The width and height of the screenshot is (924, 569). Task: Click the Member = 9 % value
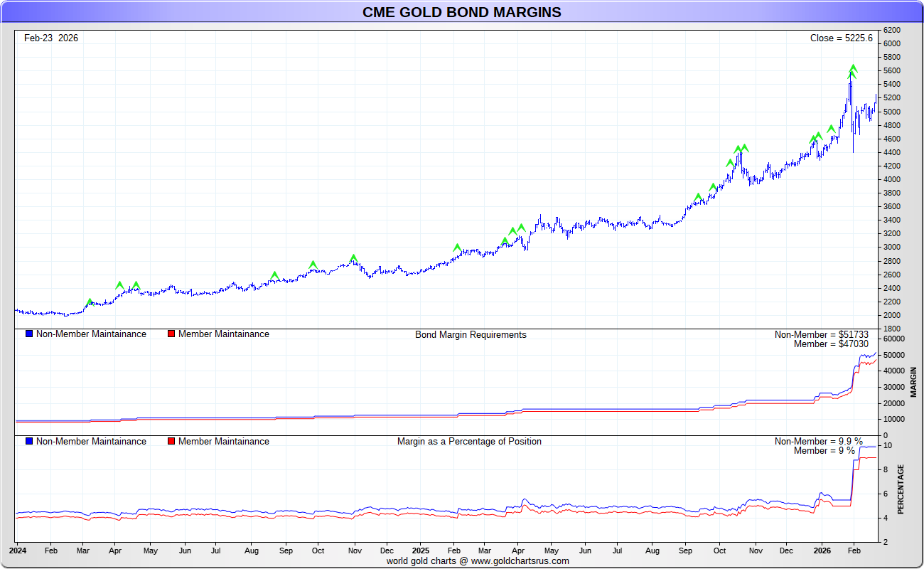824,451
